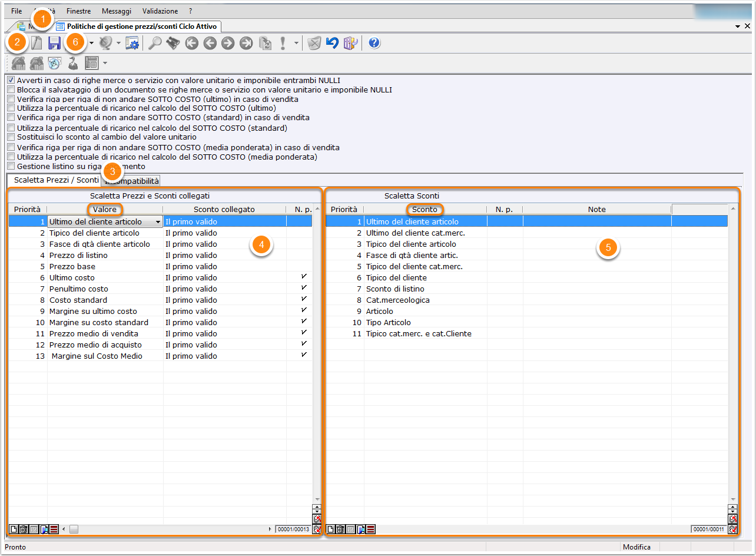Expand dropdown arrow beside exclamation mark icon
The height and width of the screenshot is (556, 756).
296,43
